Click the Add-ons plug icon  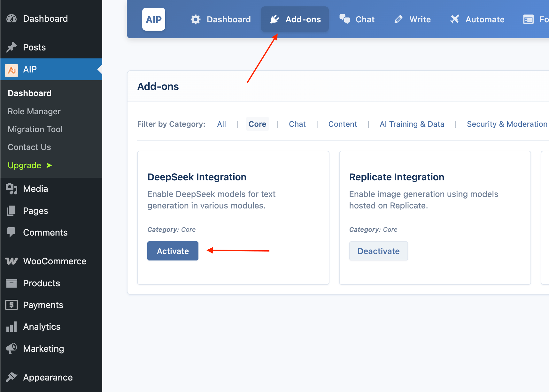point(274,19)
